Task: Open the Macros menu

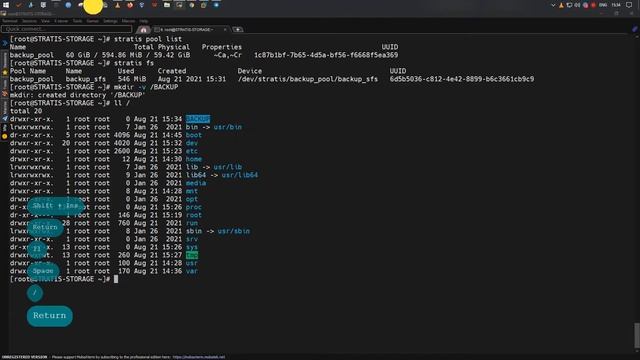Action: click(x=128, y=21)
